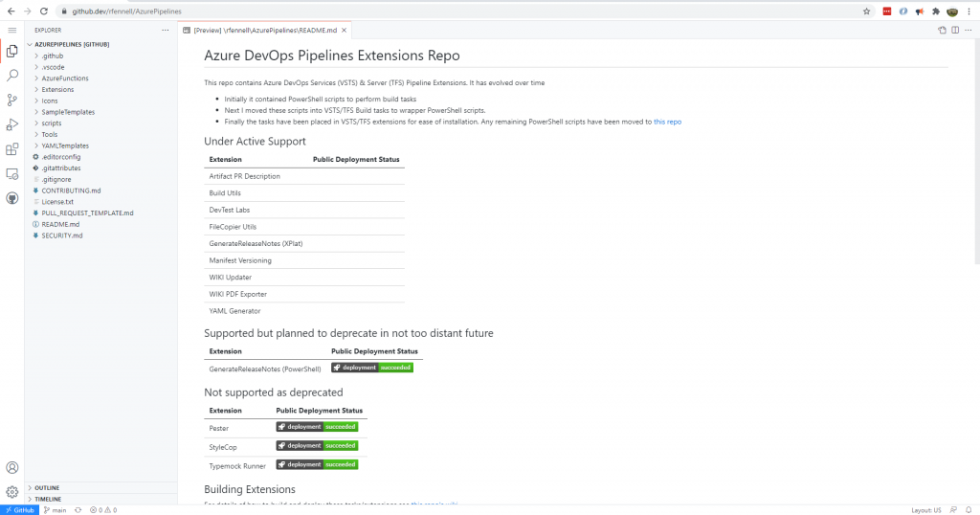Expand the OUTLINE panel

(x=100, y=487)
